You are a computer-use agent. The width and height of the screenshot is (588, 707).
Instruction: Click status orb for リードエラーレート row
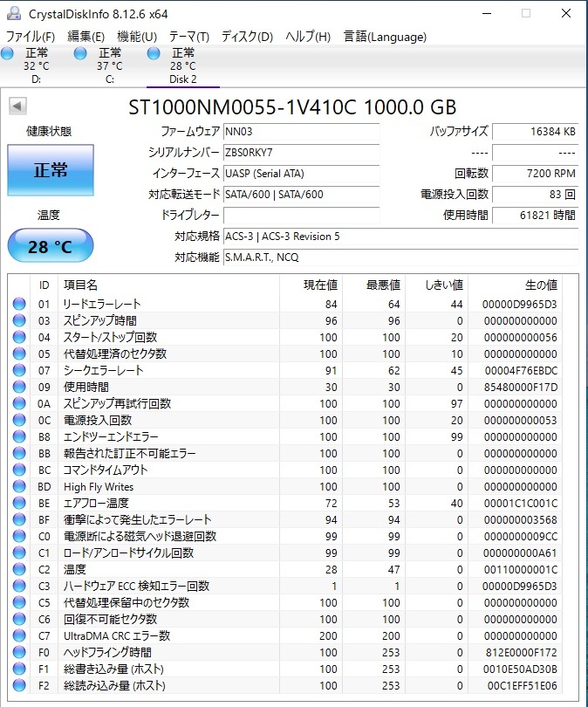point(19,304)
